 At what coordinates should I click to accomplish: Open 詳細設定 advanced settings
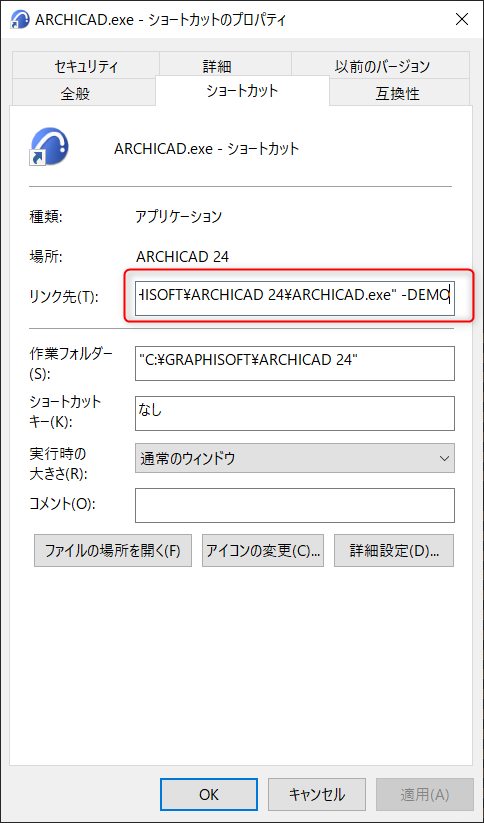pos(394,551)
